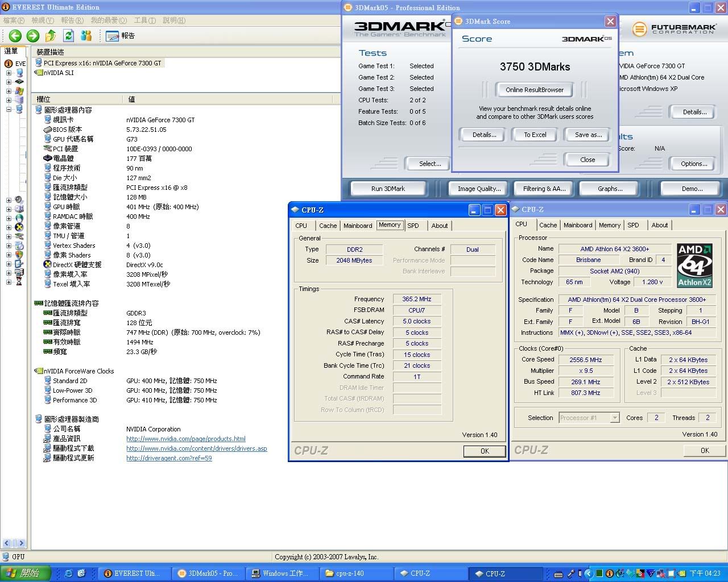Open the driveragent.com driver update link
The height and width of the screenshot is (582, 728).
pos(169,458)
